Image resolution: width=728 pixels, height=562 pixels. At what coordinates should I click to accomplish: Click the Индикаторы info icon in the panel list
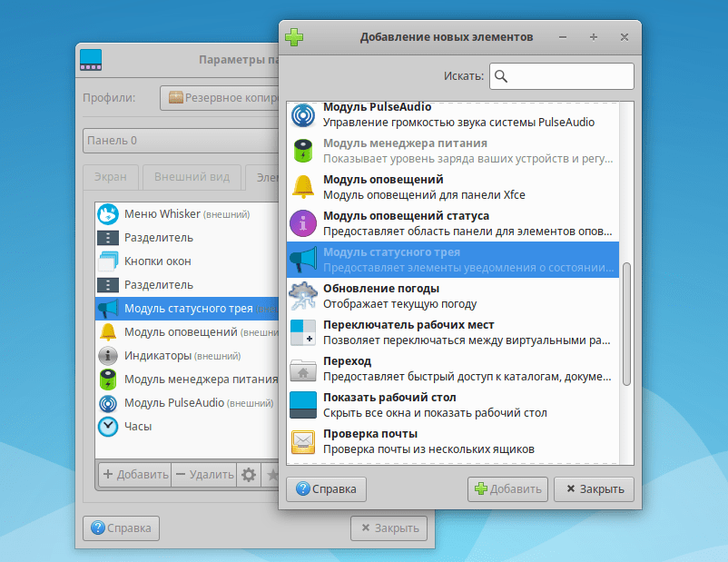click(x=108, y=356)
